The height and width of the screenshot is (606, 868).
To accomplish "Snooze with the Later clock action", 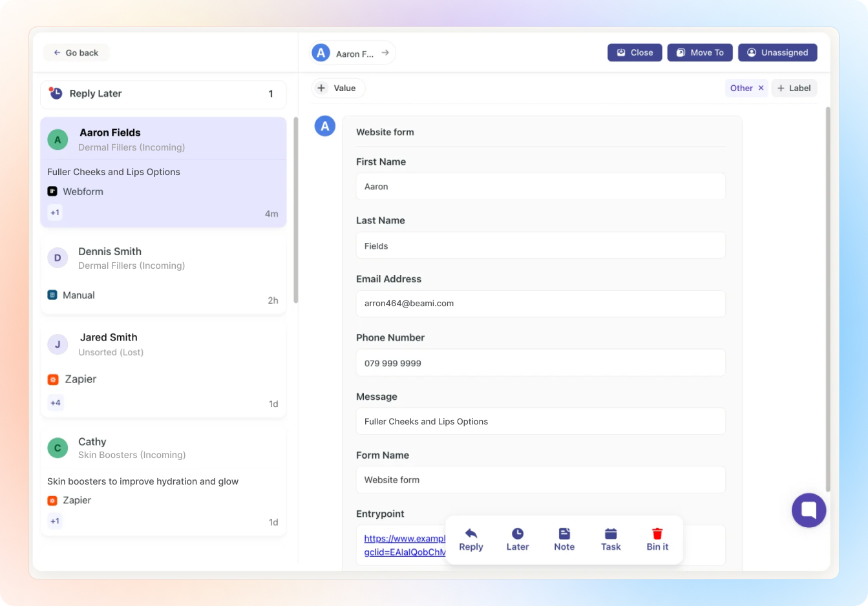I will click(x=518, y=540).
